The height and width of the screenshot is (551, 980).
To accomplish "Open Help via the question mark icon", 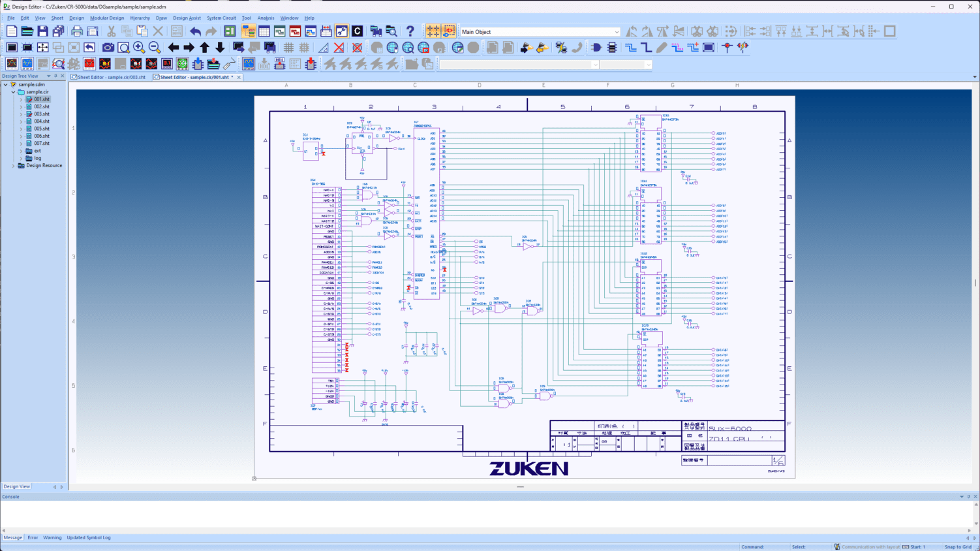I will [x=409, y=31].
